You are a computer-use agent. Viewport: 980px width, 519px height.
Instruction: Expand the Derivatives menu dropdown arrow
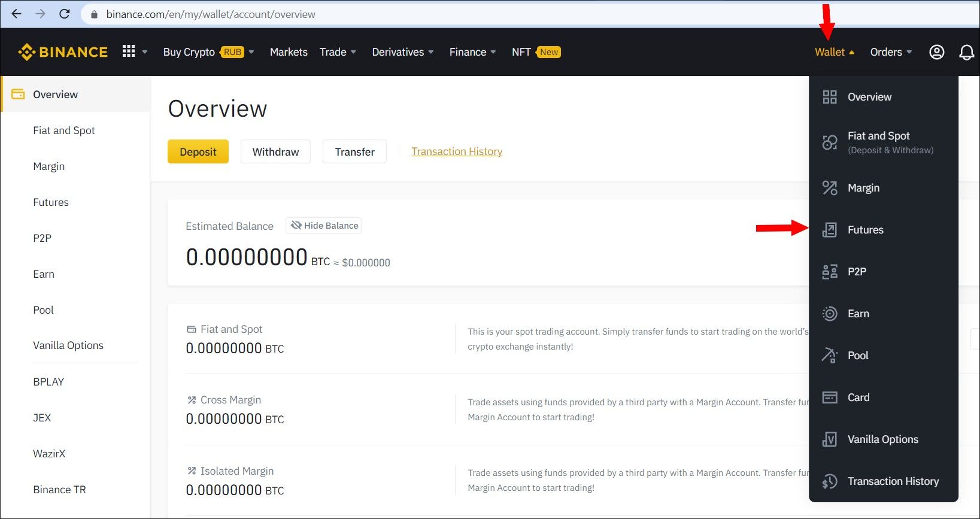pos(431,52)
